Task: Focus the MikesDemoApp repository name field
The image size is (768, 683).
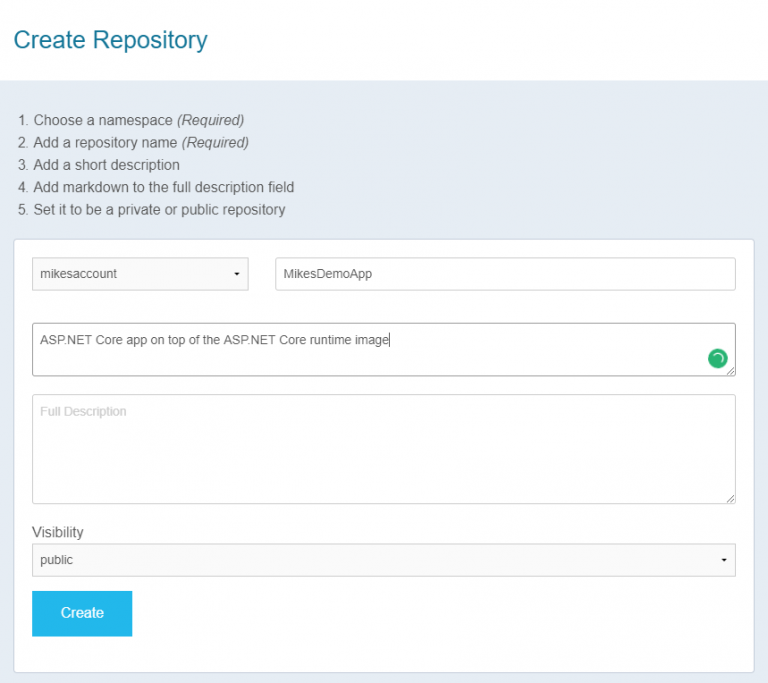Action: (505, 274)
